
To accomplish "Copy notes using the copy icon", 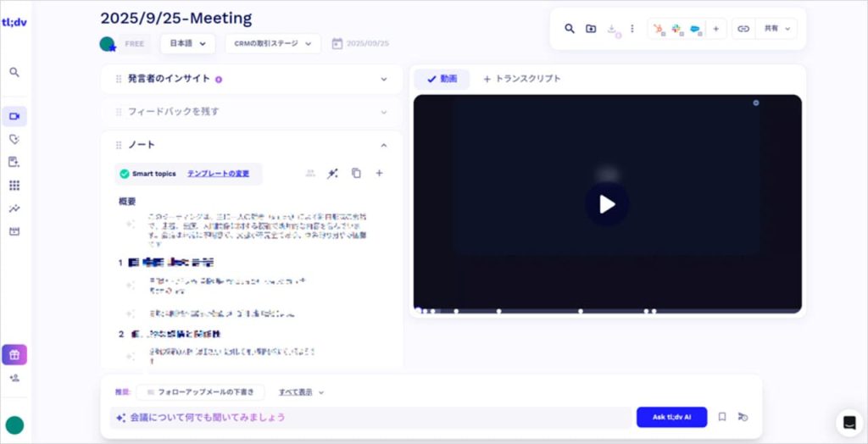I will 356,174.
